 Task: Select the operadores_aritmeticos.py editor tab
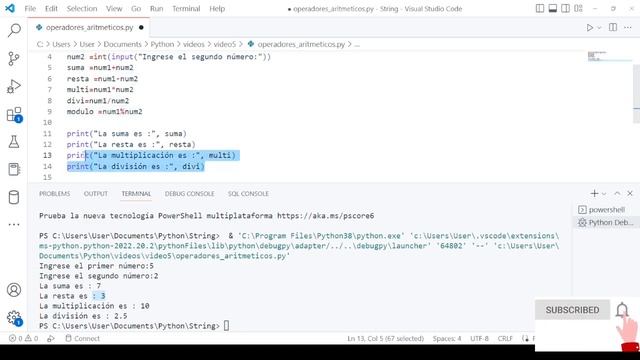pos(89,27)
